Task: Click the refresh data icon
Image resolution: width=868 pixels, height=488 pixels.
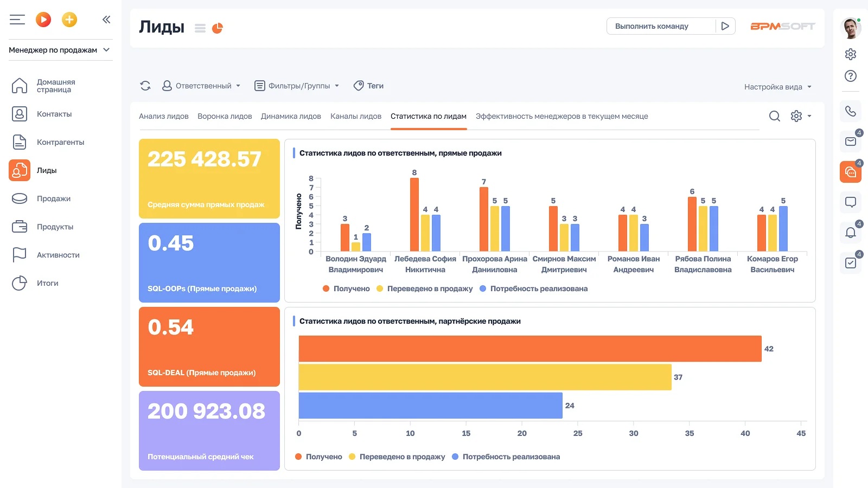Action: click(x=145, y=86)
